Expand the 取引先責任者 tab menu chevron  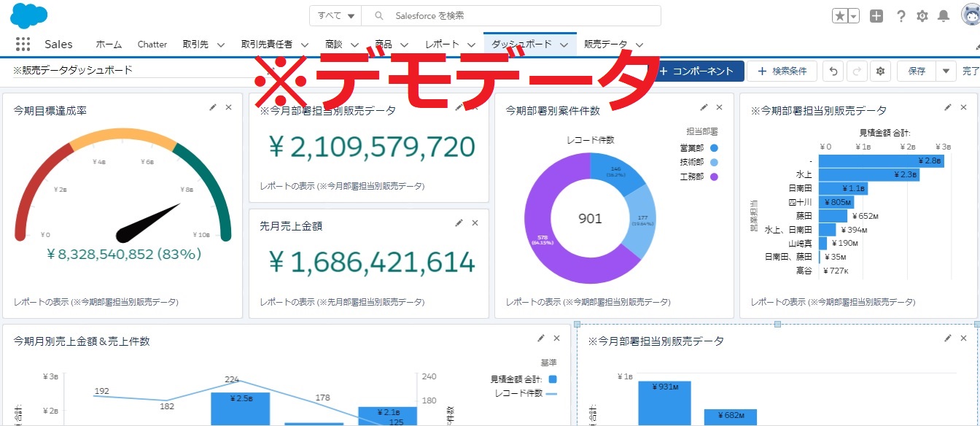pyautogui.click(x=304, y=44)
